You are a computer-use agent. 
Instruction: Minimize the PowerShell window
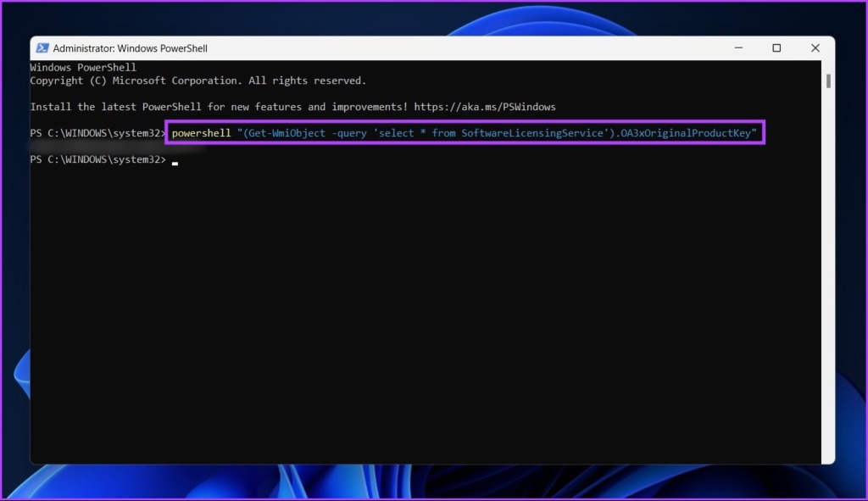tap(738, 48)
